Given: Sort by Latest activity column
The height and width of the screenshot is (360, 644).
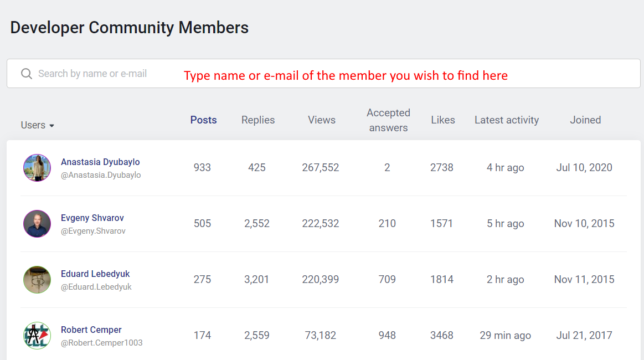Looking at the screenshot, I should (507, 120).
